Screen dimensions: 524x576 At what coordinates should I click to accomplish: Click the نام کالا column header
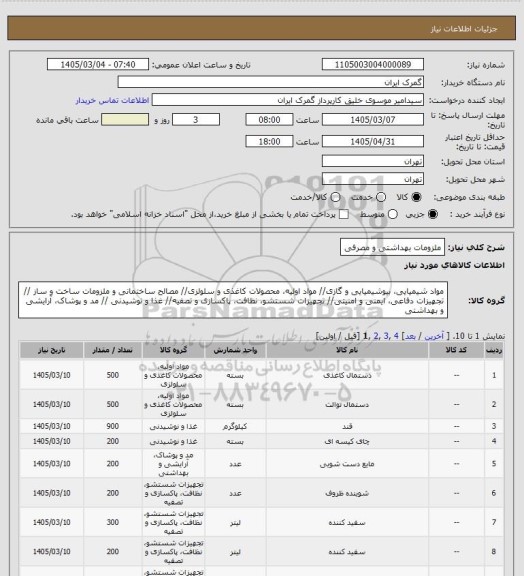pos(347,350)
